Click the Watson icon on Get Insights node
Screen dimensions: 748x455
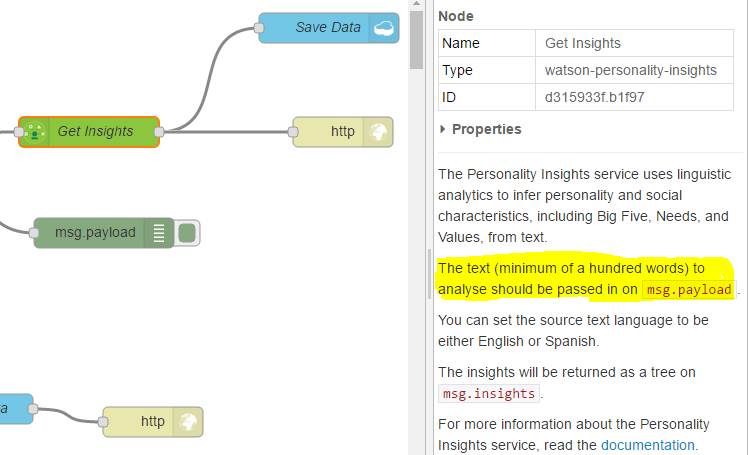(34, 132)
